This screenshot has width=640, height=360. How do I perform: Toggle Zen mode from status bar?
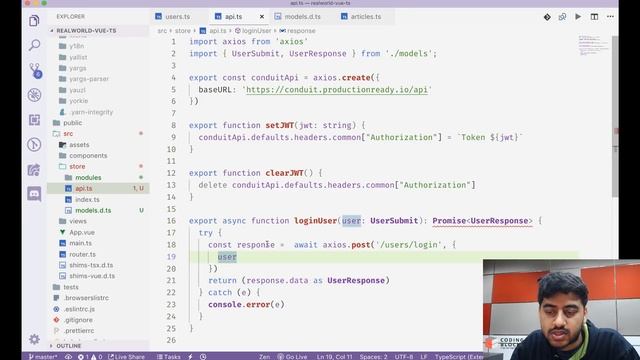(264, 357)
